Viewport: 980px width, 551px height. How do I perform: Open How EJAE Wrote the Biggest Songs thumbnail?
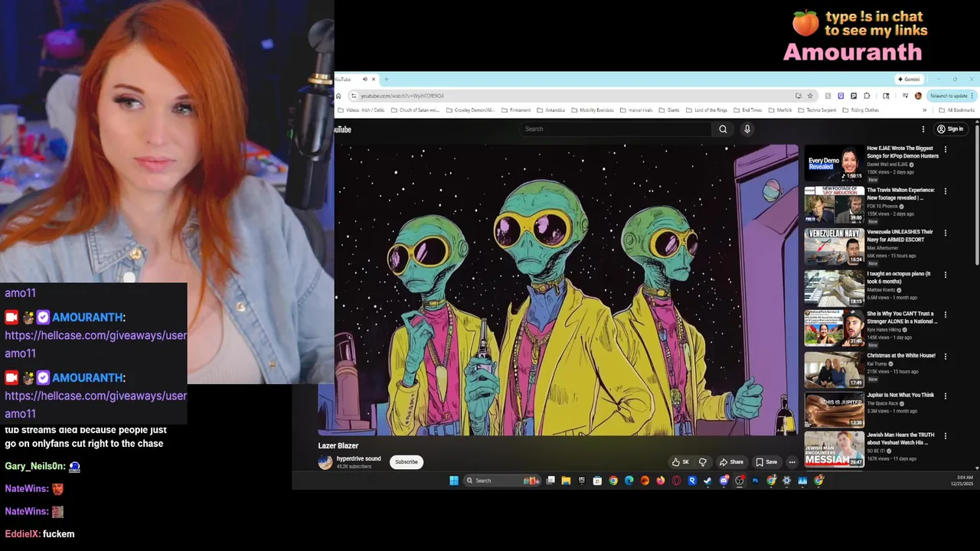tap(834, 162)
